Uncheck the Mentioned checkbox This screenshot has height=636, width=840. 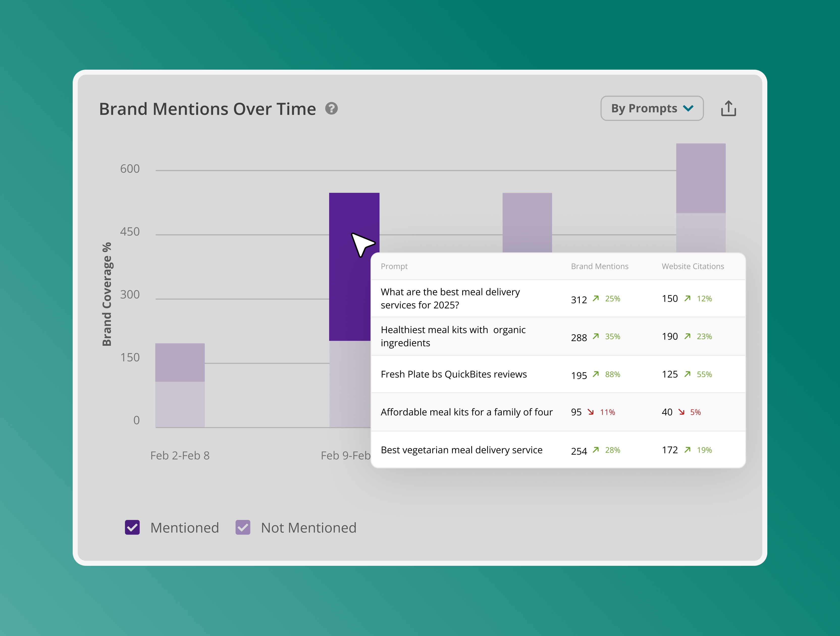tap(132, 527)
